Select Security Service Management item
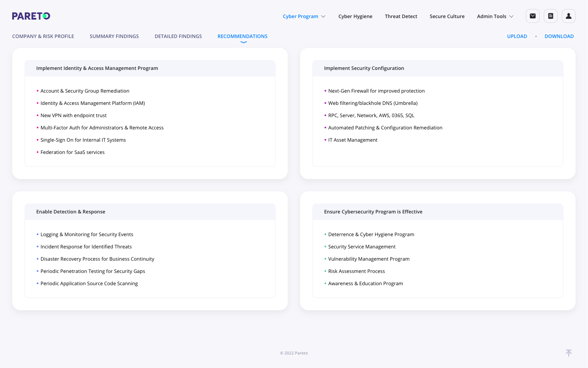 coord(362,247)
